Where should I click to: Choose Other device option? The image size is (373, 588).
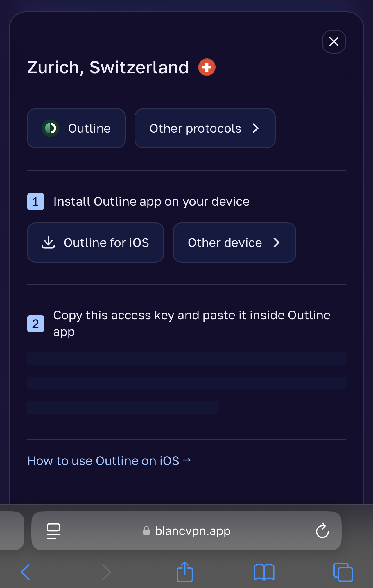click(234, 243)
